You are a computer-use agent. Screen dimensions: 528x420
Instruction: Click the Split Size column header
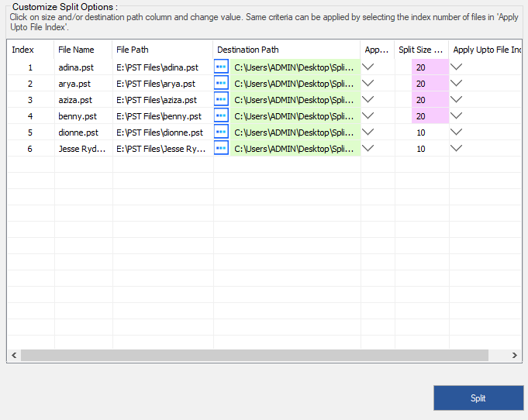click(x=421, y=50)
